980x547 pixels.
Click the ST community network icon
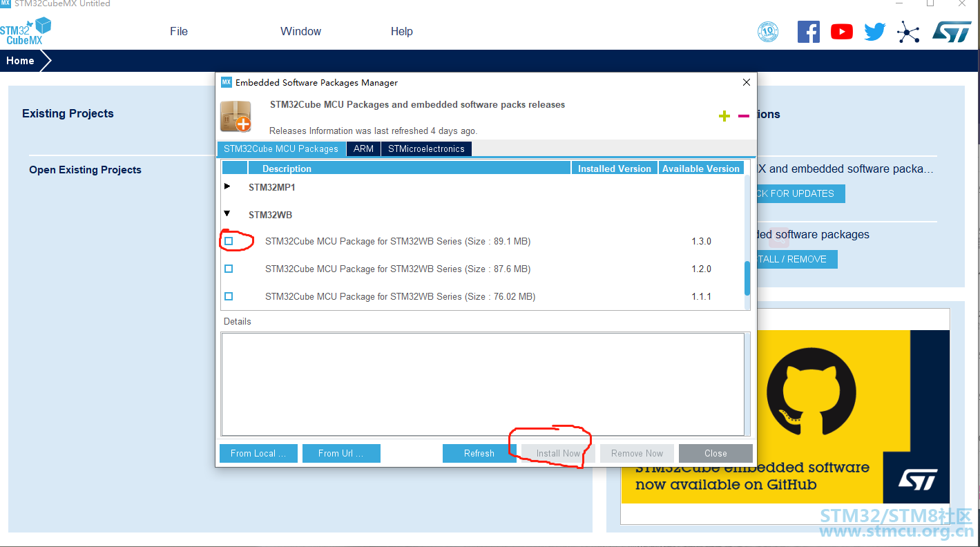pos(908,32)
